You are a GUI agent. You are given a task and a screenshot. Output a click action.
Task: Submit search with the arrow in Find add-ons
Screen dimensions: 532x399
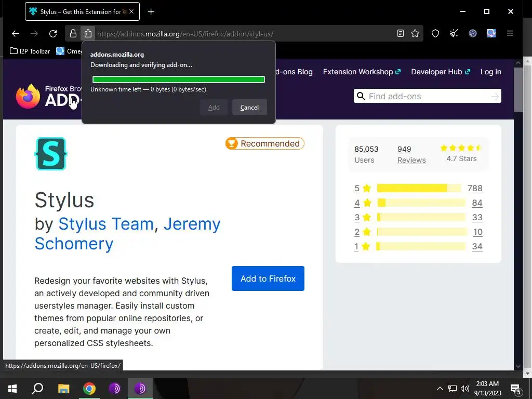[495, 97]
